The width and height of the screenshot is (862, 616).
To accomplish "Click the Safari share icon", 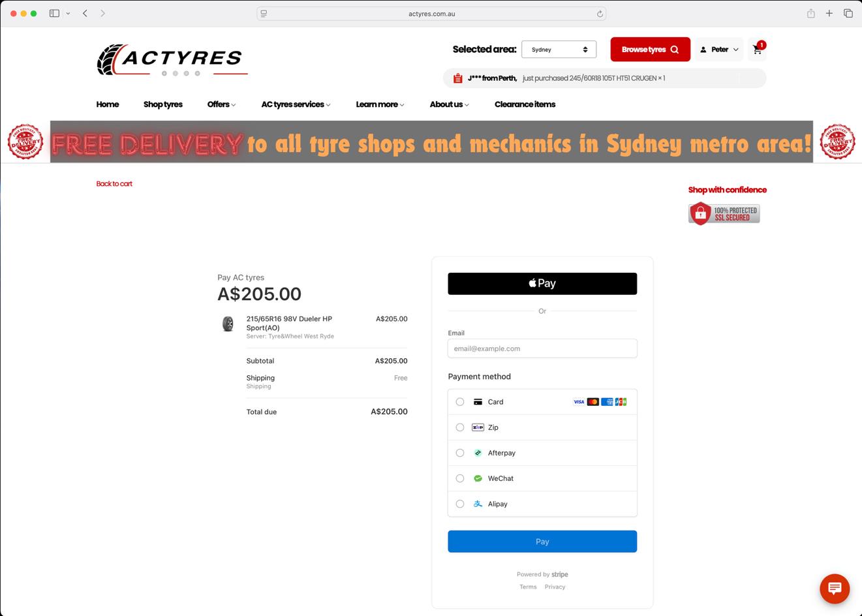I will tap(810, 13).
